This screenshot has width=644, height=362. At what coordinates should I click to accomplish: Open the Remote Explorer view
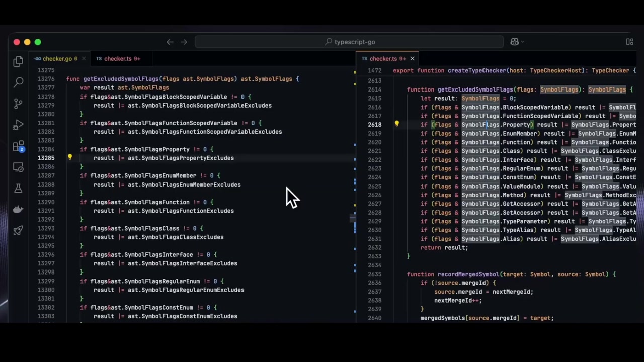(x=18, y=167)
